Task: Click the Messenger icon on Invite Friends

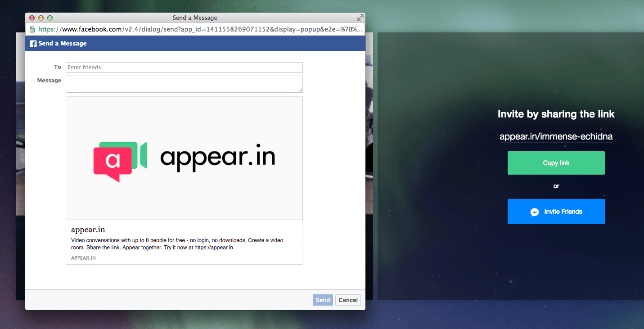Action: [x=535, y=212]
